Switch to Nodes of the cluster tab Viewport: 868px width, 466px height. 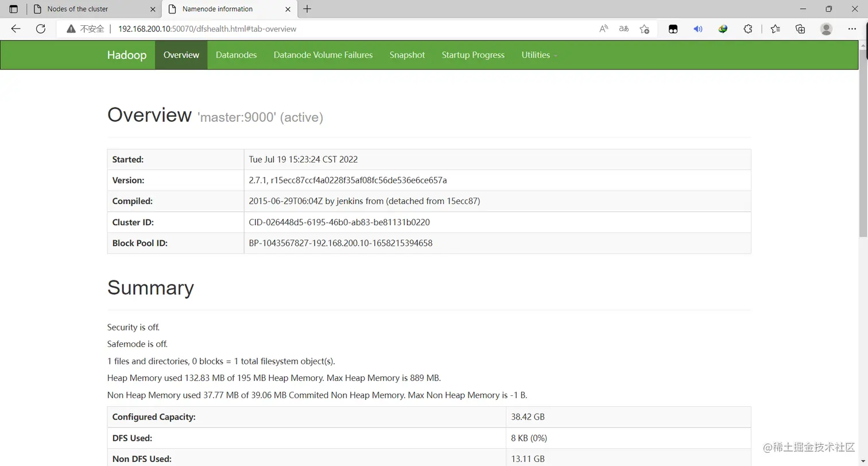click(95, 9)
